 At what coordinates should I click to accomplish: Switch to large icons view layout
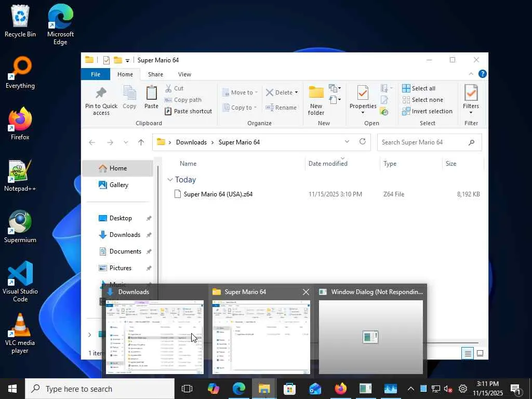(x=480, y=353)
